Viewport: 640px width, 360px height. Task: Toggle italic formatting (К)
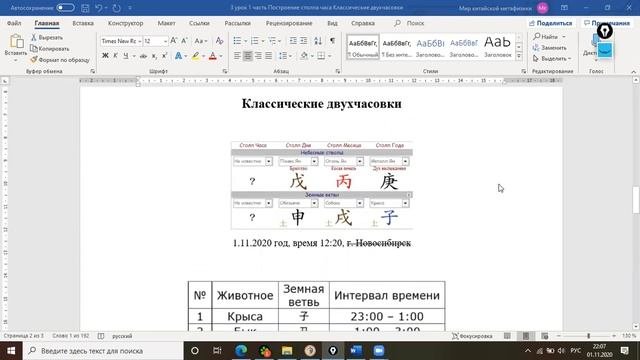pos(116,56)
